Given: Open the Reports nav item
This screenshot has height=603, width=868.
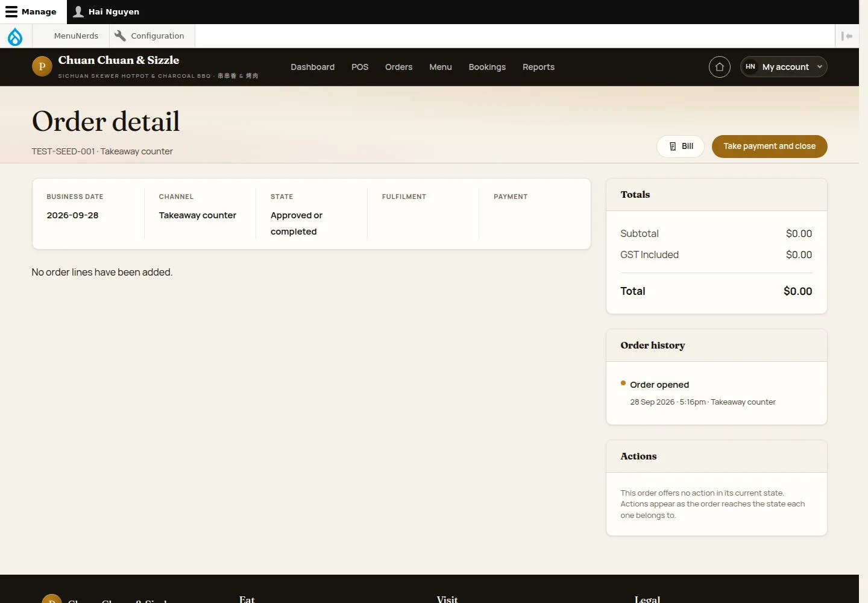Looking at the screenshot, I should tap(538, 67).
